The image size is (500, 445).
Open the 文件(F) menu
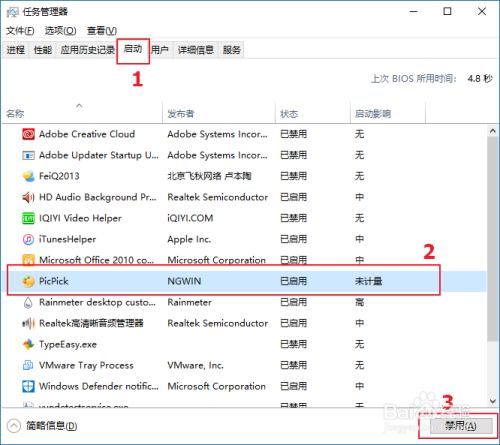(20, 31)
